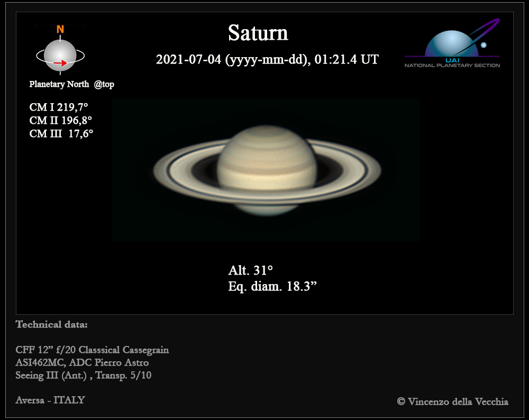529x420 pixels.
Task: Click the Saturn planet photo
Action: [267, 170]
